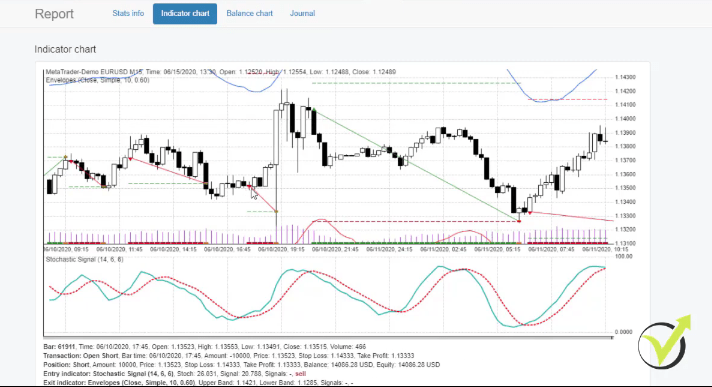Click the green trade line's top marker
The width and height of the screenshot is (712, 387).
point(314,109)
